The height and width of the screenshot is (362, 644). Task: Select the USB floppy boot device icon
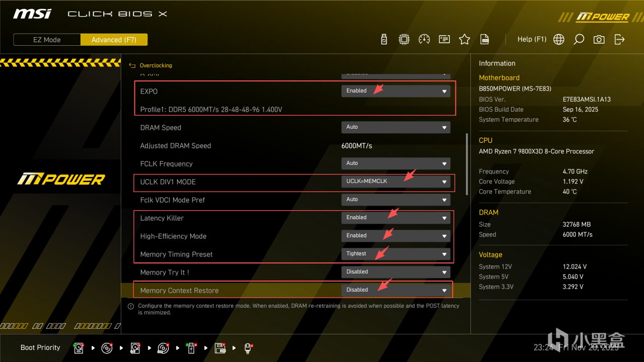tap(220, 348)
